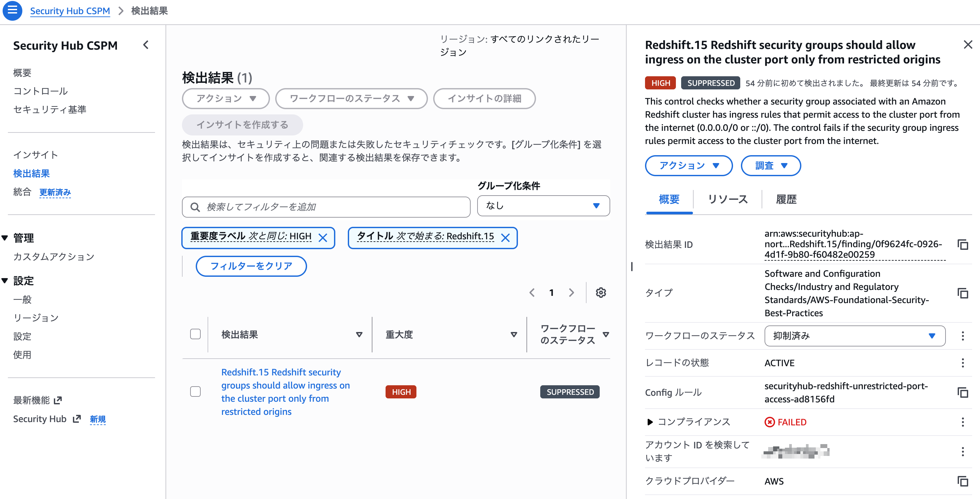Open カスタムアクション in the sidebar
The image size is (980, 499).
point(54,257)
